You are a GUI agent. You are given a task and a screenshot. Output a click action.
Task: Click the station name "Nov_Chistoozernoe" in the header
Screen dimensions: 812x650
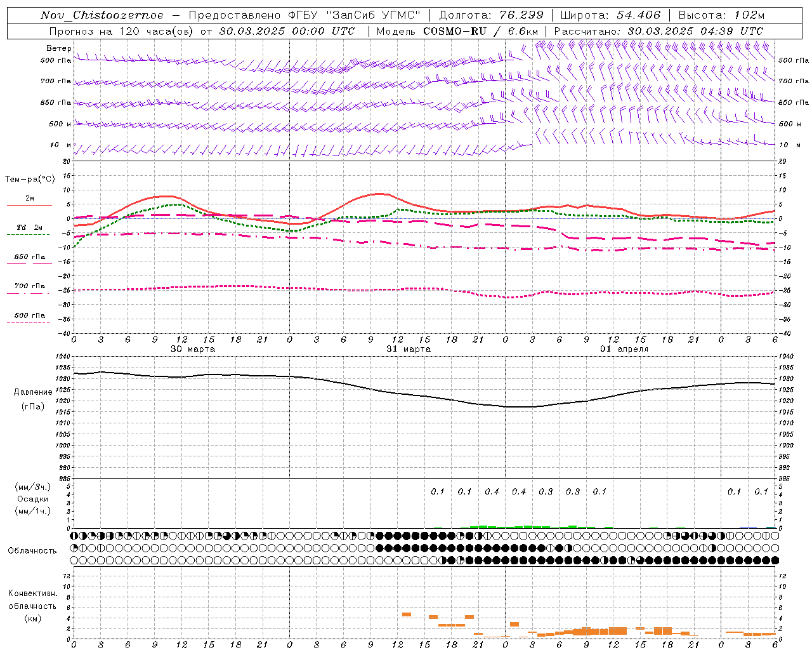pos(101,15)
